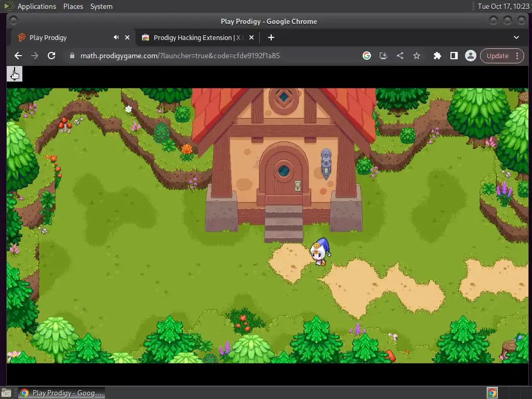Screen dimensions: 532x399
Task: Bookmark this tab with the star
Action: [417, 56]
